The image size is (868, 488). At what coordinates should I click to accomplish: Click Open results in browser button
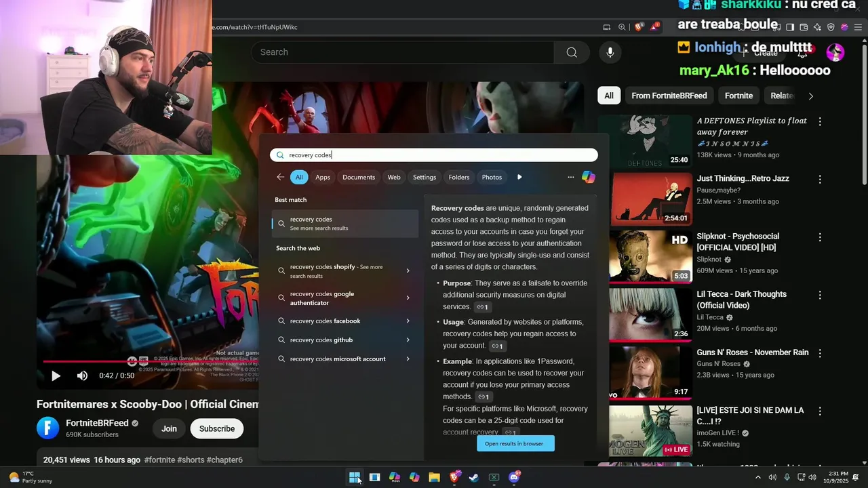pos(514,443)
